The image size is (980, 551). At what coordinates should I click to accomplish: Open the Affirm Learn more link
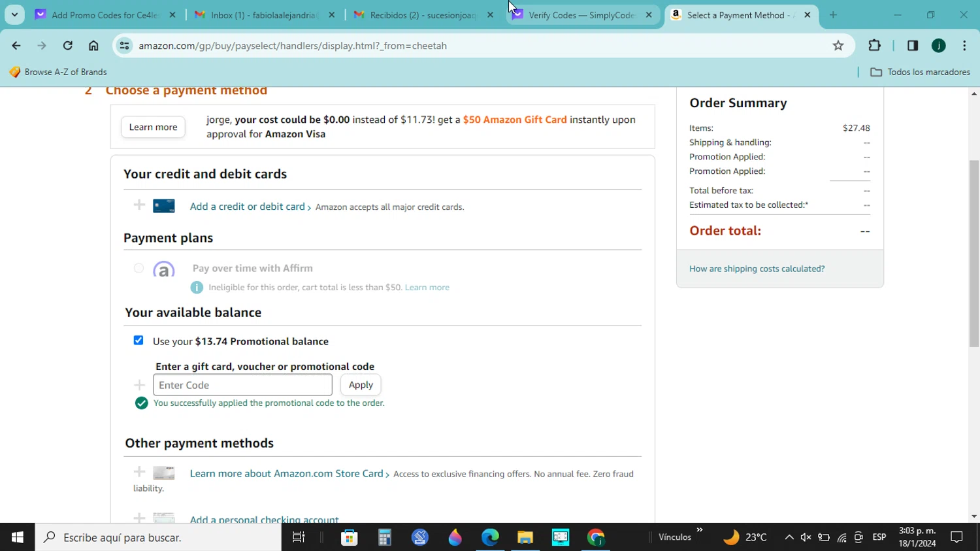[x=427, y=288]
